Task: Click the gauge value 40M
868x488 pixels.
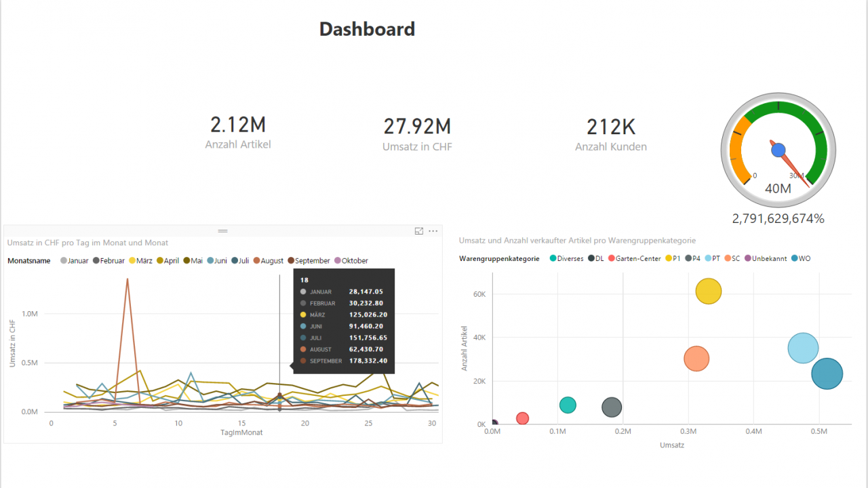Action: coord(778,188)
